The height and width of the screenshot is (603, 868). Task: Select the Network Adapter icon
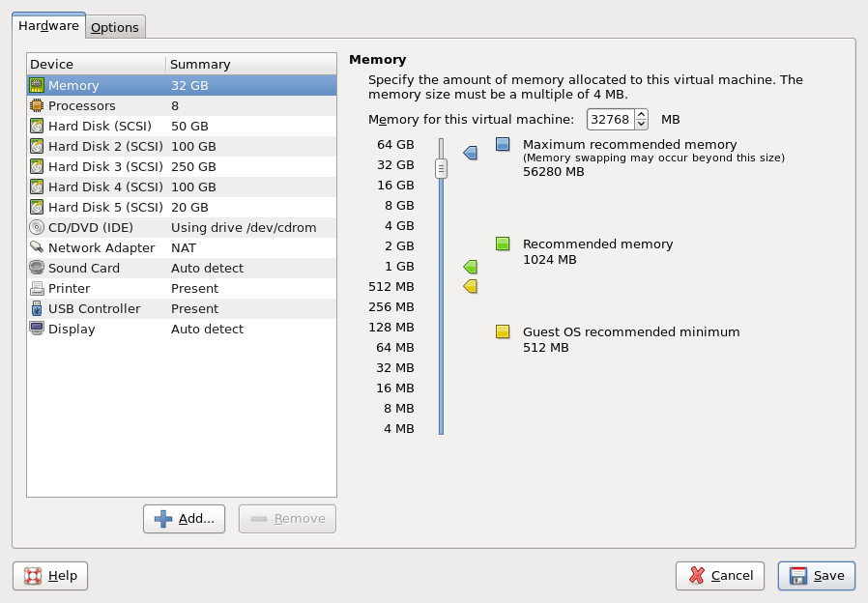click(x=39, y=247)
